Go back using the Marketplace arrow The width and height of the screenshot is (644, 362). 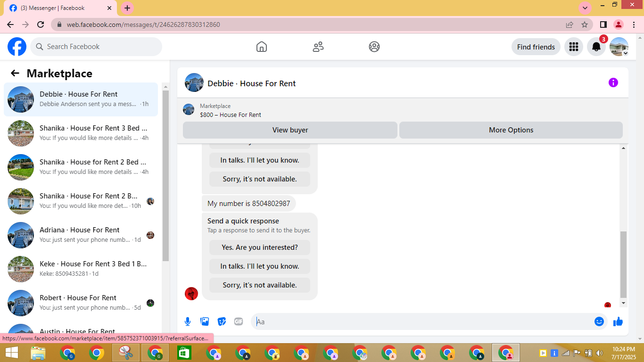tap(15, 73)
